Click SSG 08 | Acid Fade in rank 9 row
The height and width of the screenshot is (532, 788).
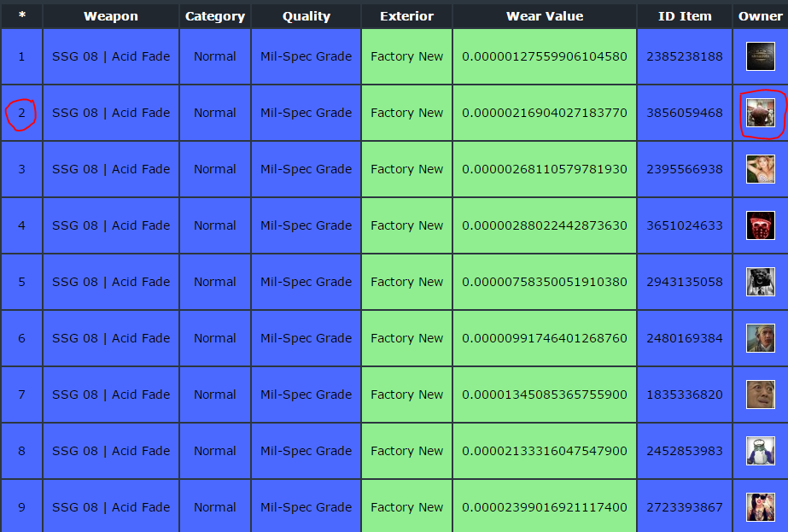pyautogui.click(x=111, y=507)
